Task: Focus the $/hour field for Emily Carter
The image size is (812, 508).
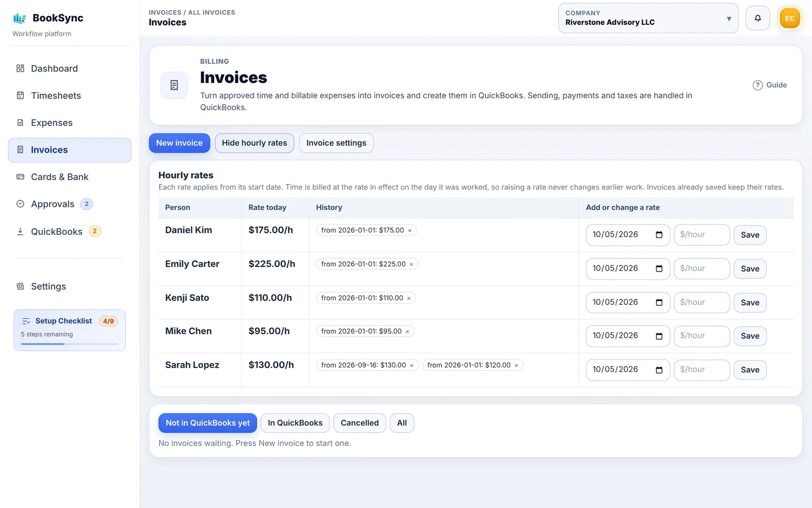Action: click(x=702, y=269)
